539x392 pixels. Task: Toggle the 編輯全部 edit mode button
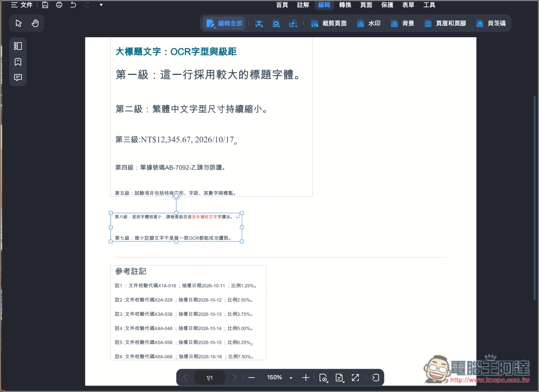(x=224, y=23)
